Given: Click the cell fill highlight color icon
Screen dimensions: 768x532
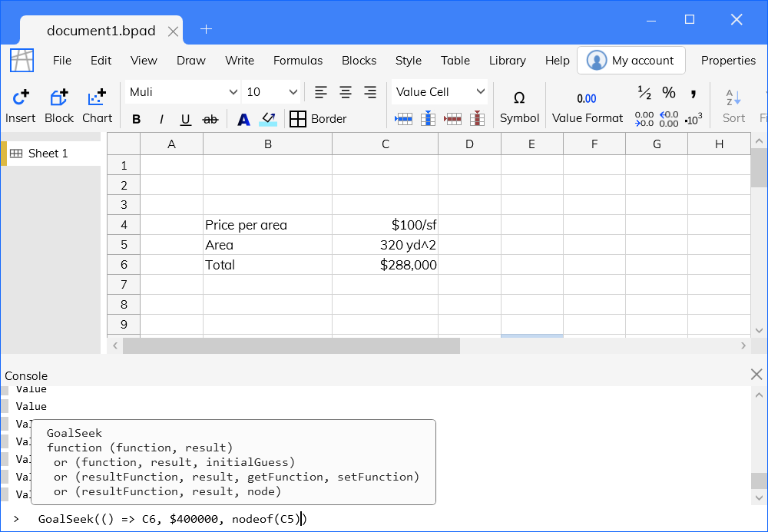Looking at the screenshot, I should pyautogui.click(x=268, y=120).
